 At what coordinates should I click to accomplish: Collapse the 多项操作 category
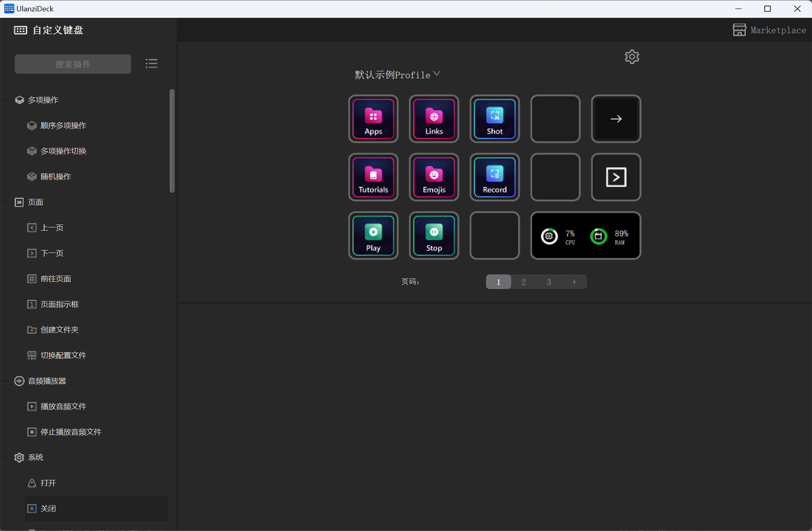6,100
